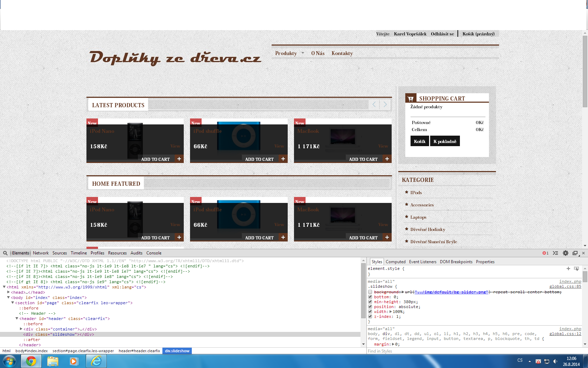Screen dimensions: 588x368
Task: Switch to the Timeline panel
Action: click(x=79, y=253)
